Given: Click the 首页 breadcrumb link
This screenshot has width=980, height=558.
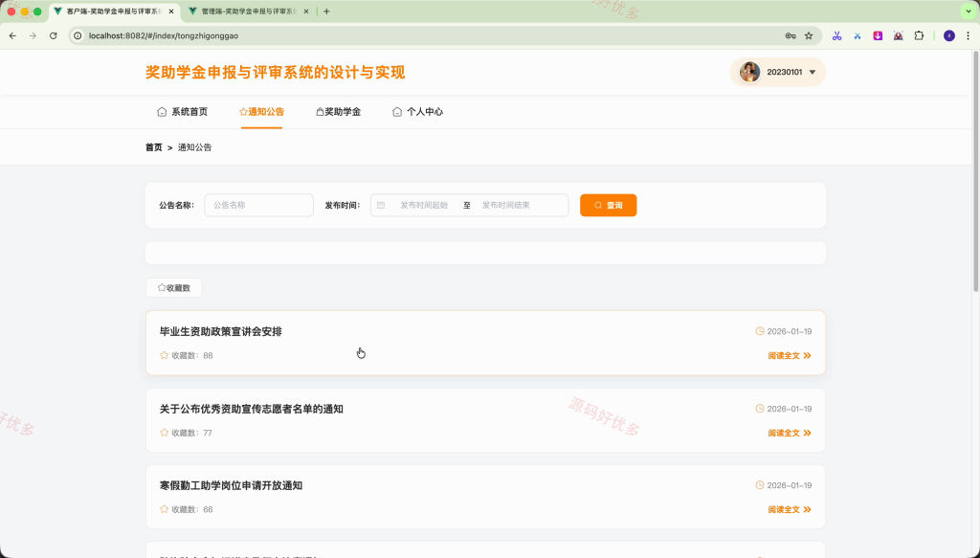Looking at the screenshot, I should [x=154, y=147].
